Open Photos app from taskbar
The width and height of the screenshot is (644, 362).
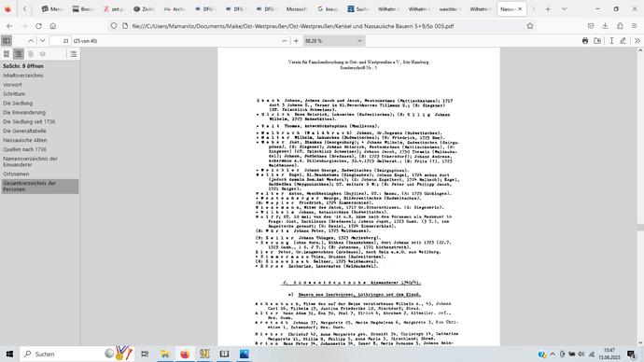244,354
